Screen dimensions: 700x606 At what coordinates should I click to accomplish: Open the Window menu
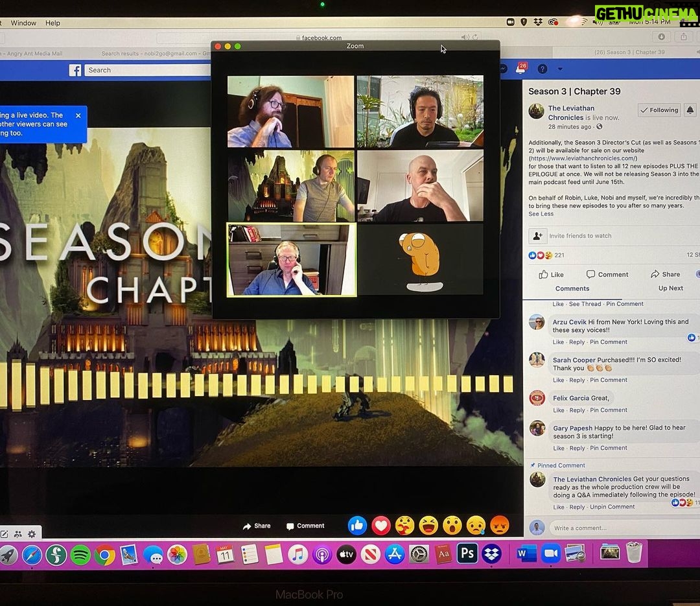(x=23, y=23)
